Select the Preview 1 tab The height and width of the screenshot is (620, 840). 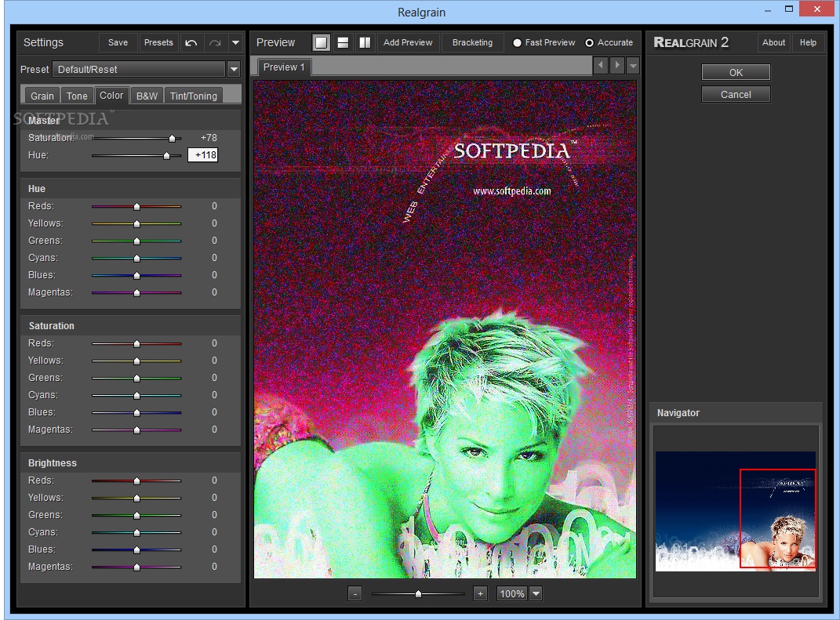point(284,67)
